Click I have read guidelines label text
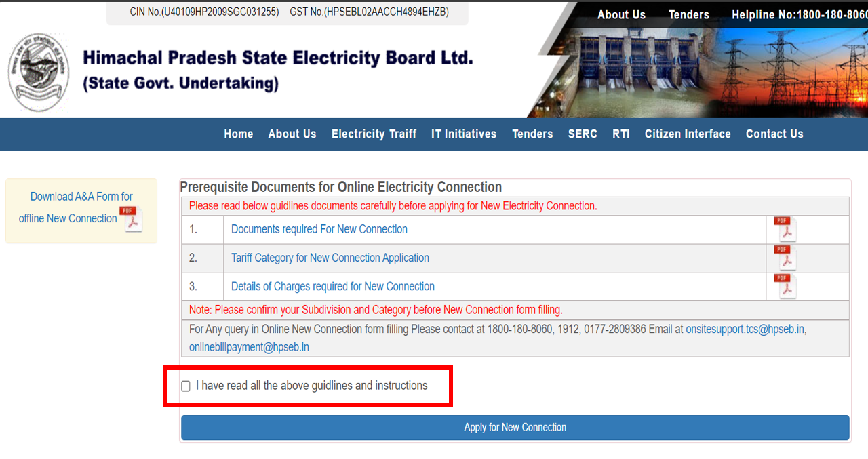The width and height of the screenshot is (868, 459). pyautogui.click(x=312, y=386)
